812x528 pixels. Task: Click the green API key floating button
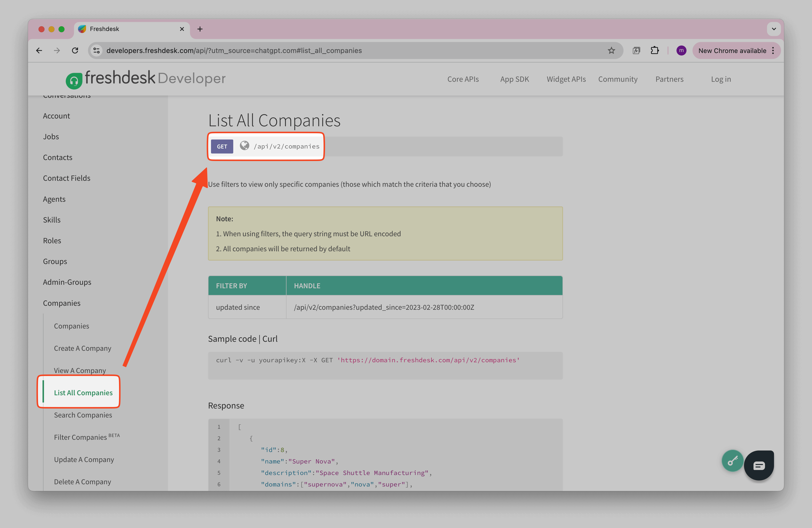[x=732, y=461]
